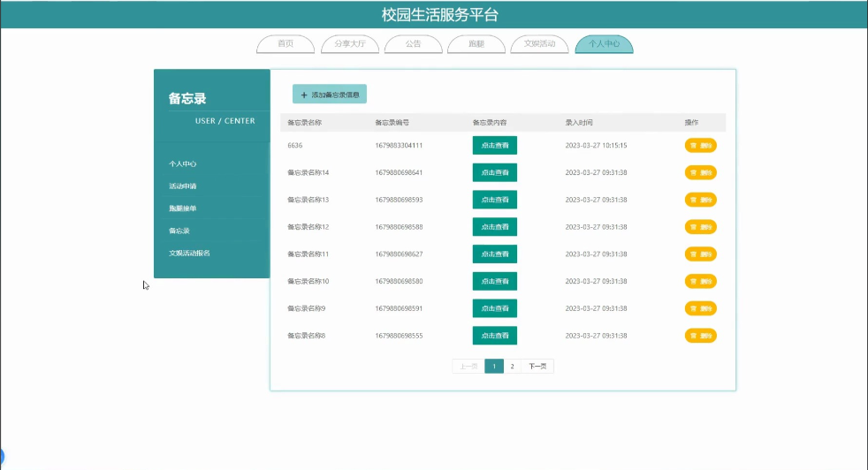Click memo number 1679880698580
This screenshot has width=868, height=470.
(x=399, y=281)
